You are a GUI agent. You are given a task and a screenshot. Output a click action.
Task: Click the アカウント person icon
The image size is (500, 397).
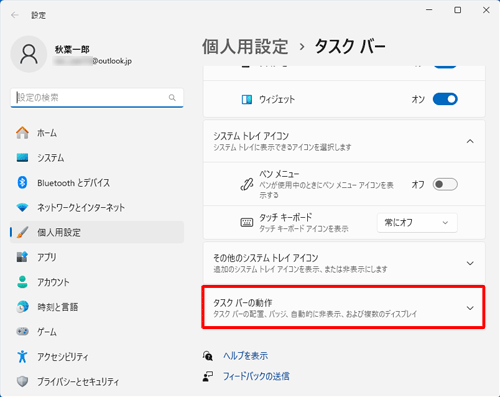[22, 282]
